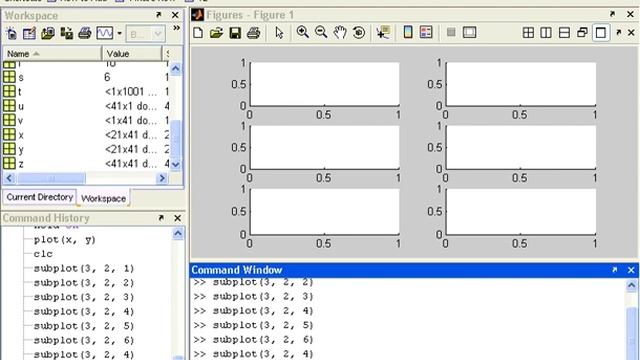Select variable y in the Workspace list
Viewport: 640px width, 360px height.
point(86,149)
